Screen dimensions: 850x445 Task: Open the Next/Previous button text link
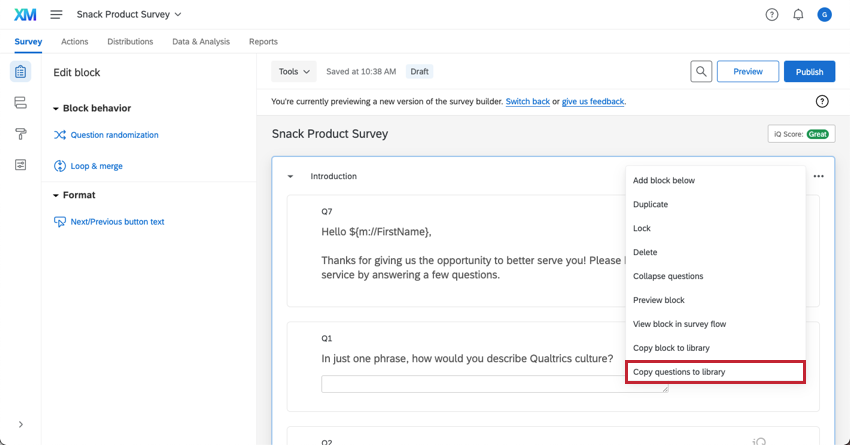pos(117,222)
